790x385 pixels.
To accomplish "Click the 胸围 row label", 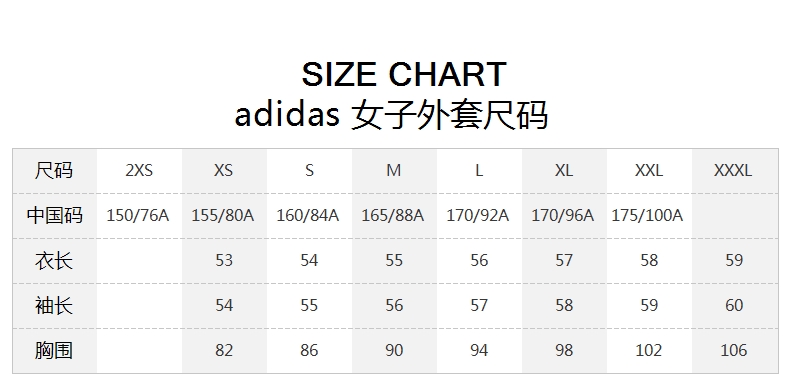I will pos(54,350).
